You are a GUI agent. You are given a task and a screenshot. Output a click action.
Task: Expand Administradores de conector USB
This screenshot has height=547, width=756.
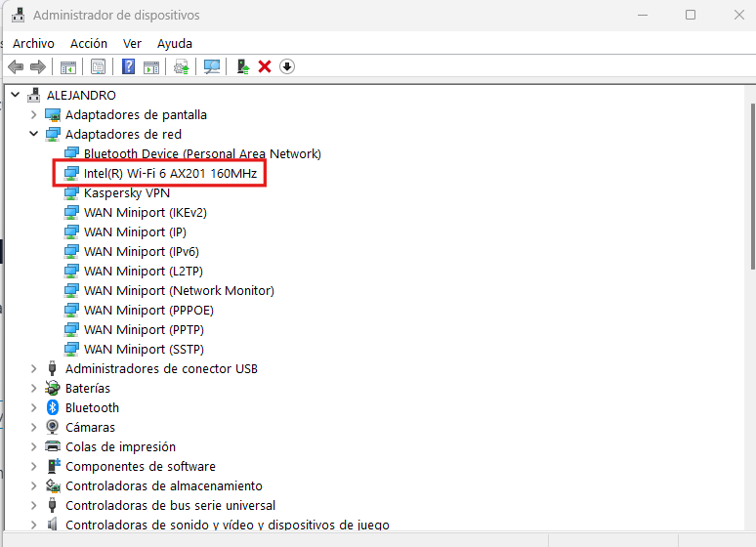(34, 368)
